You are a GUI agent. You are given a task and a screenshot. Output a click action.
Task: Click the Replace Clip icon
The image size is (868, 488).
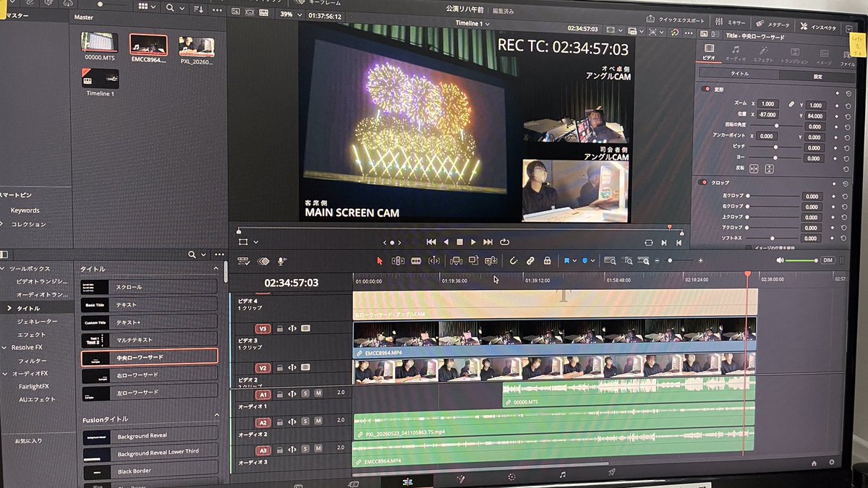click(491, 260)
